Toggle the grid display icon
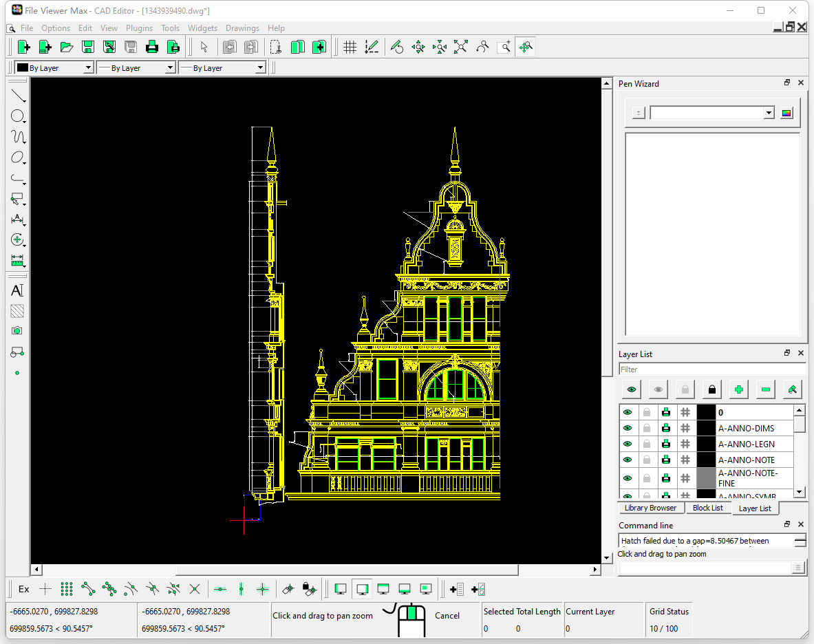 click(x=350, y=46)
